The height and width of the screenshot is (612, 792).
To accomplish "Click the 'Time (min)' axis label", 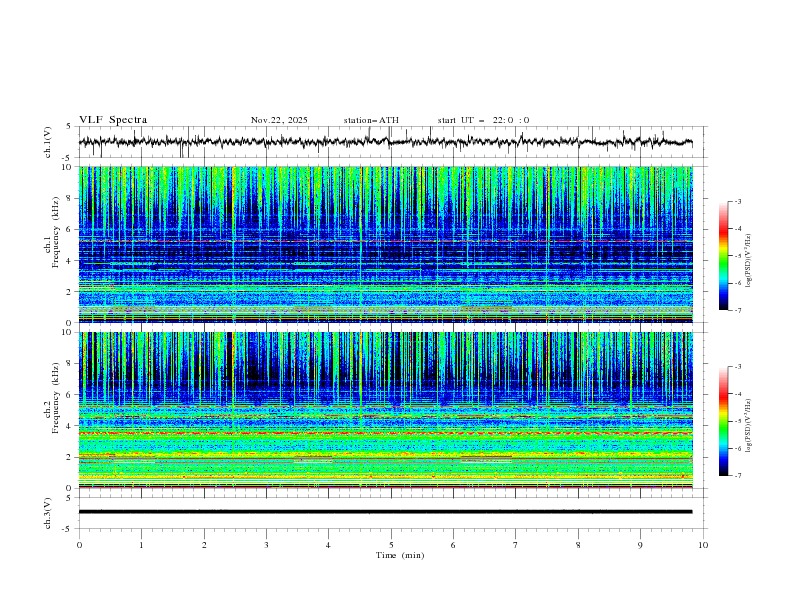I will pos(400,555).
